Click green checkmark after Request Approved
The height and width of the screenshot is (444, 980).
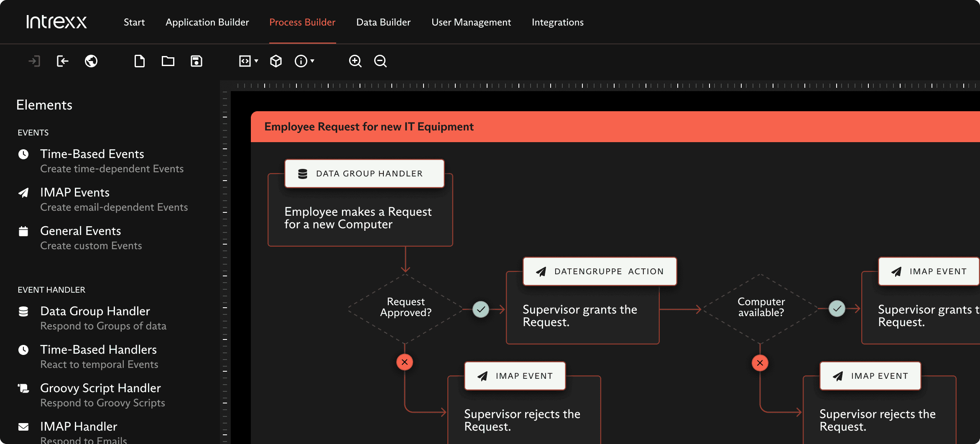point(481,309)
